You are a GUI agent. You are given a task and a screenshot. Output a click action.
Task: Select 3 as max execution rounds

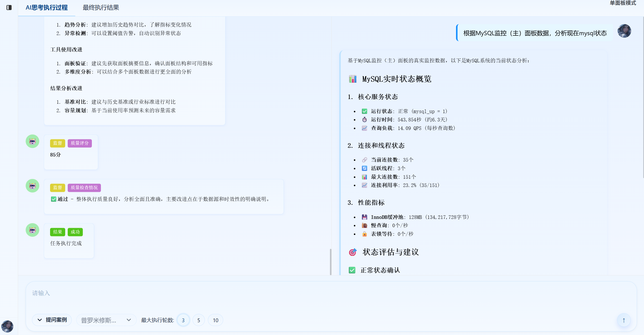pos(183,320)
